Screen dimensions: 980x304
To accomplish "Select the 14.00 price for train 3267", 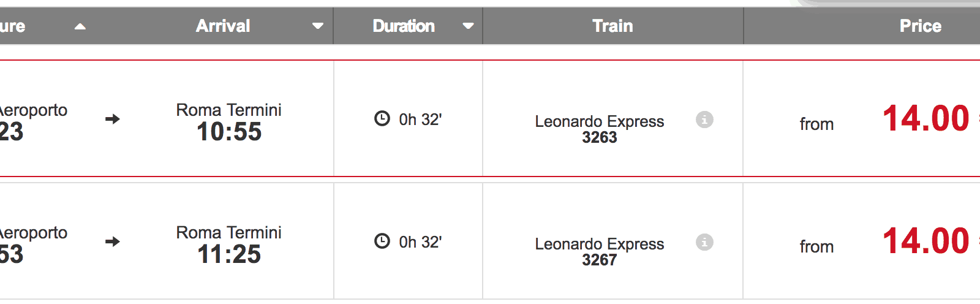I will point(925,241).
